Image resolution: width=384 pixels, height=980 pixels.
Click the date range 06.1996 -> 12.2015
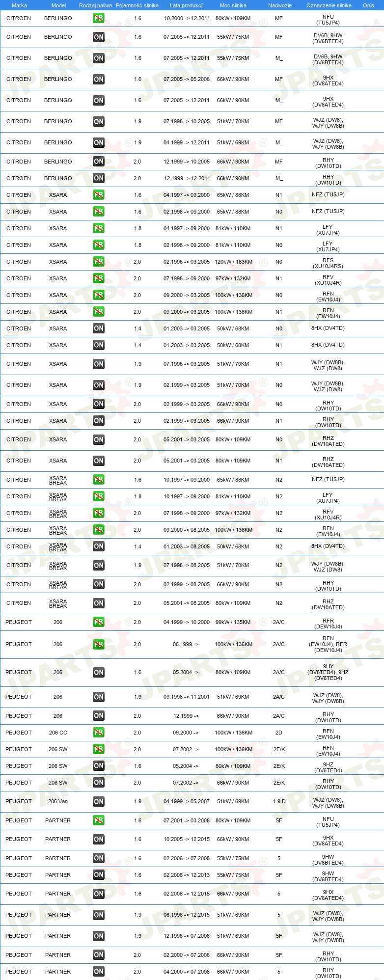click(187, 915)
